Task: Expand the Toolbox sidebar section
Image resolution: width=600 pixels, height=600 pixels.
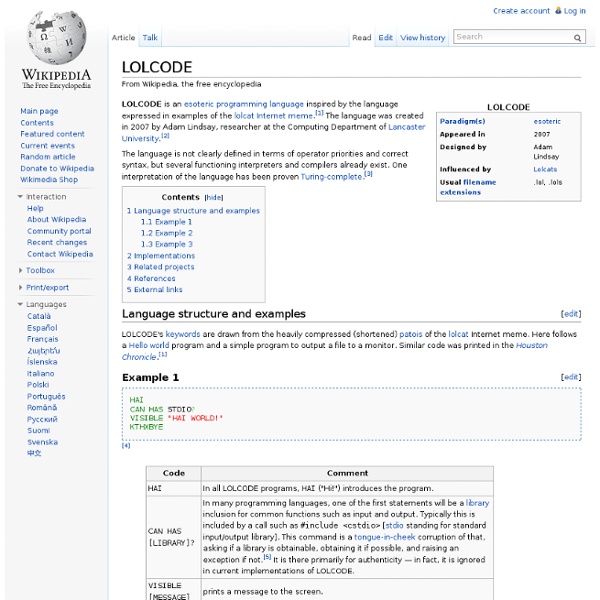Action: click(x=20, y=270)
